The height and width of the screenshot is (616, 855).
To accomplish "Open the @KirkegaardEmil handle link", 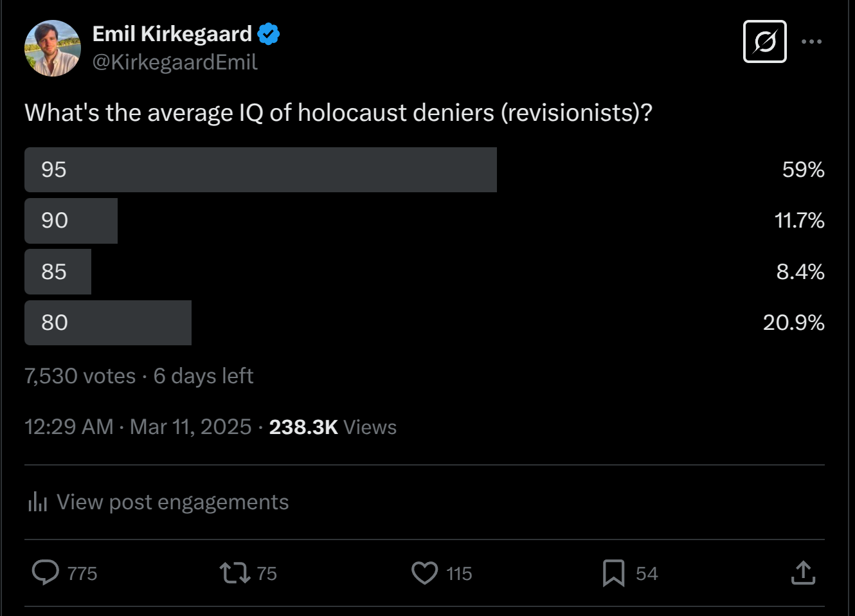I will (175, 62).
